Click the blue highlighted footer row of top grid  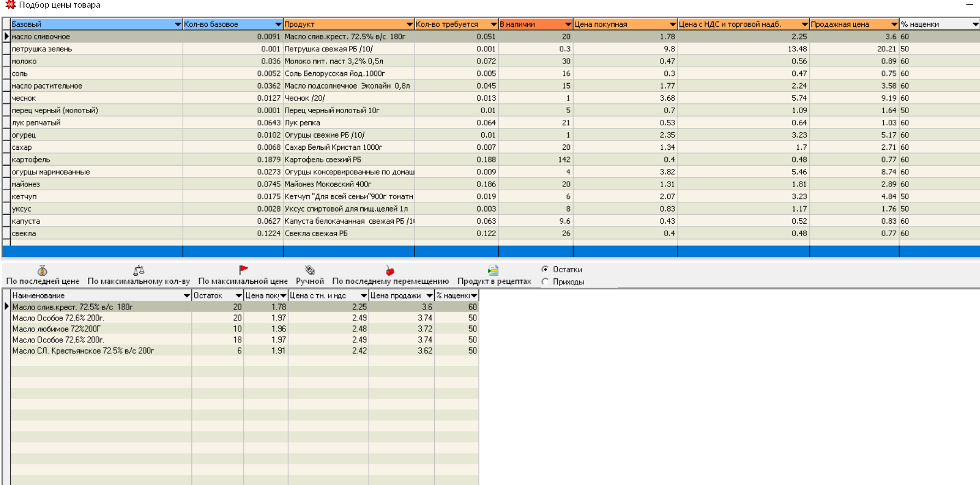coord(491,252)
